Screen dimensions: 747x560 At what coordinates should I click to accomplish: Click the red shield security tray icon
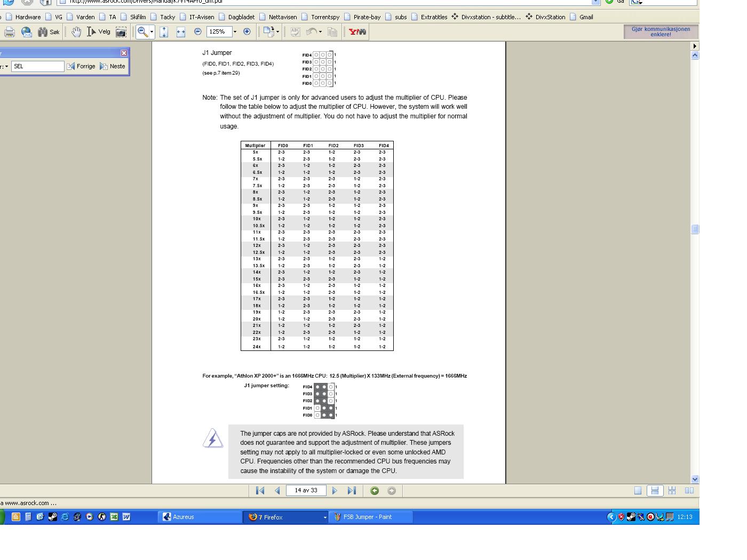tap(621, 517)
